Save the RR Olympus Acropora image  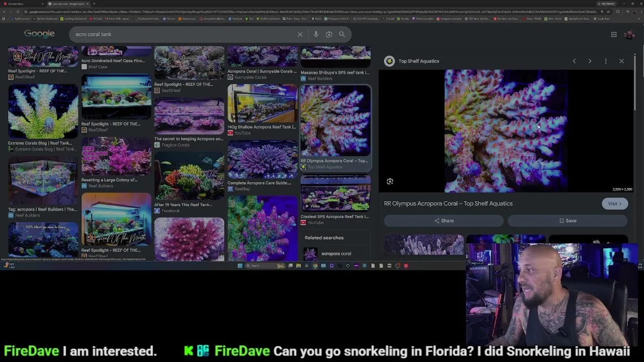coord(568,221)
